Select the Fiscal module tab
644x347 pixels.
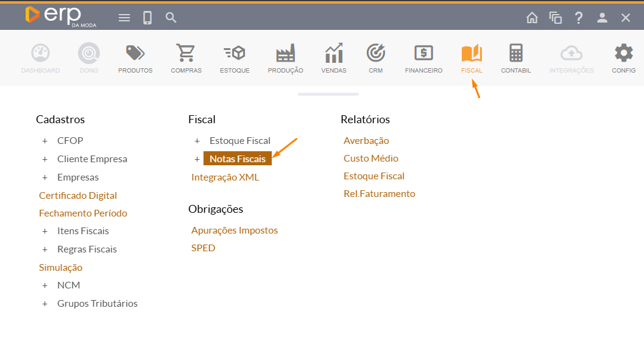tap(472, 59)
